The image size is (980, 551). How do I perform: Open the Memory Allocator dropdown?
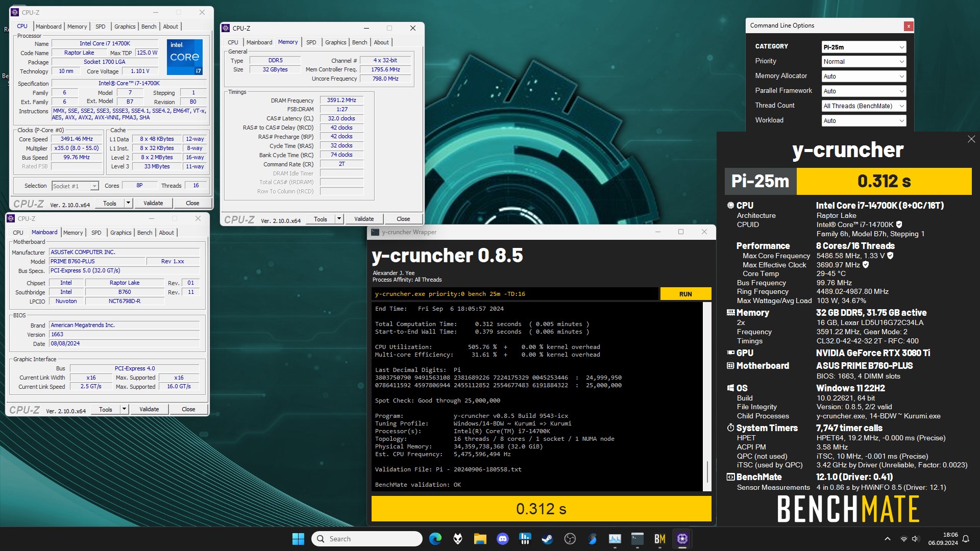pos(864,77)
